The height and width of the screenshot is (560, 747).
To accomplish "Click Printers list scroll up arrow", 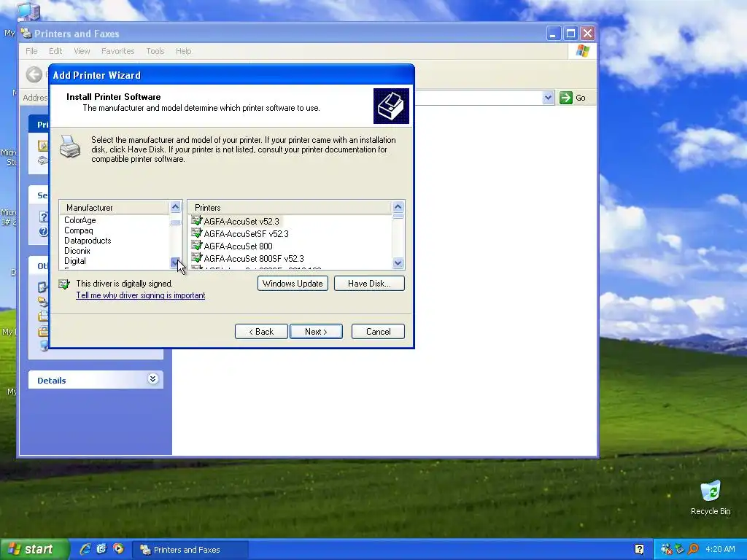I will [398, 206].
